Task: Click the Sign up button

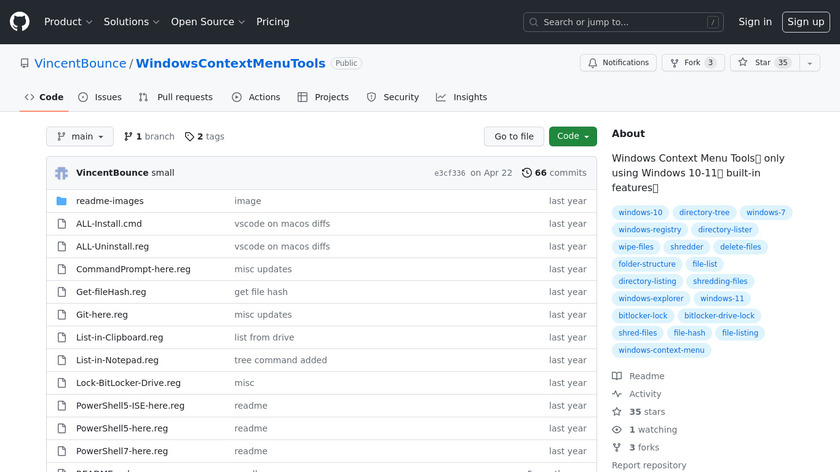Action: point(806,22)
